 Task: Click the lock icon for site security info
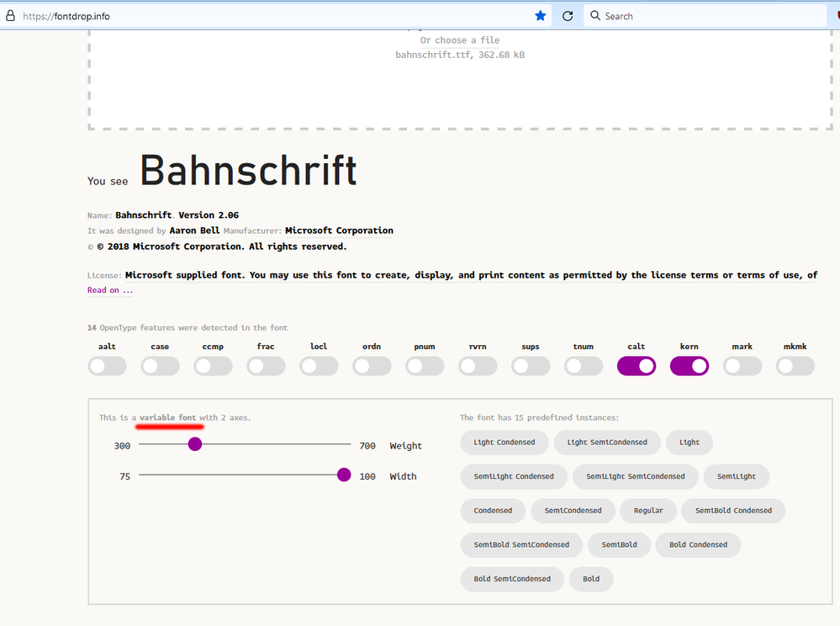10,16
